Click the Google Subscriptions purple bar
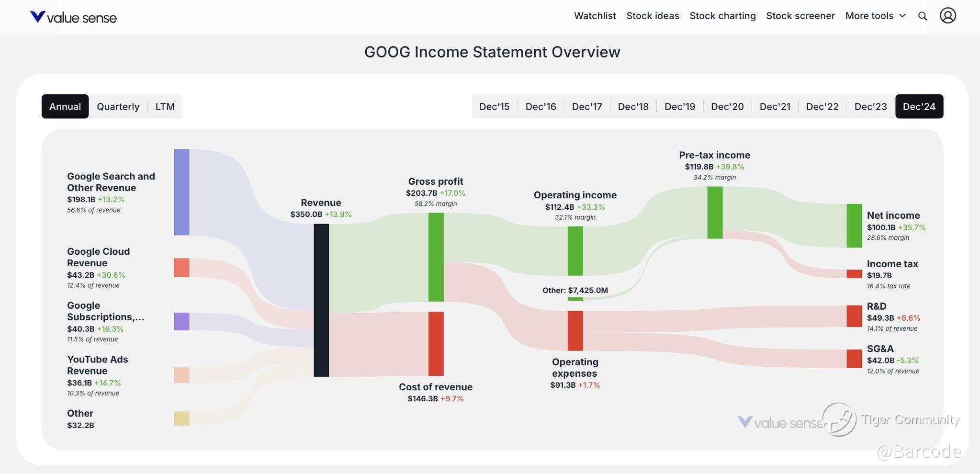 (181, 321)
